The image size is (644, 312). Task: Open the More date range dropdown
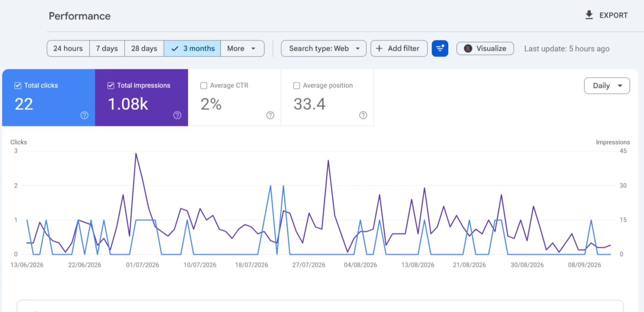tap(242, 48)
